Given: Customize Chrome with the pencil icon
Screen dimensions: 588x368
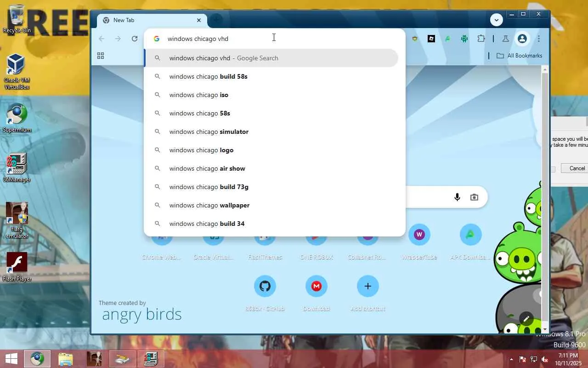Looking at the screenshot, I should click(x=526, y=318).
